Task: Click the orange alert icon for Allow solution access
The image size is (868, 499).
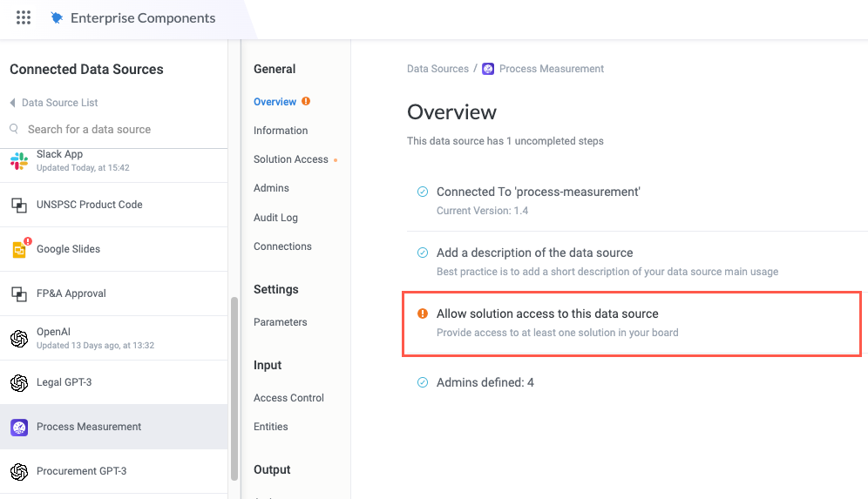Action: point(423,314)
